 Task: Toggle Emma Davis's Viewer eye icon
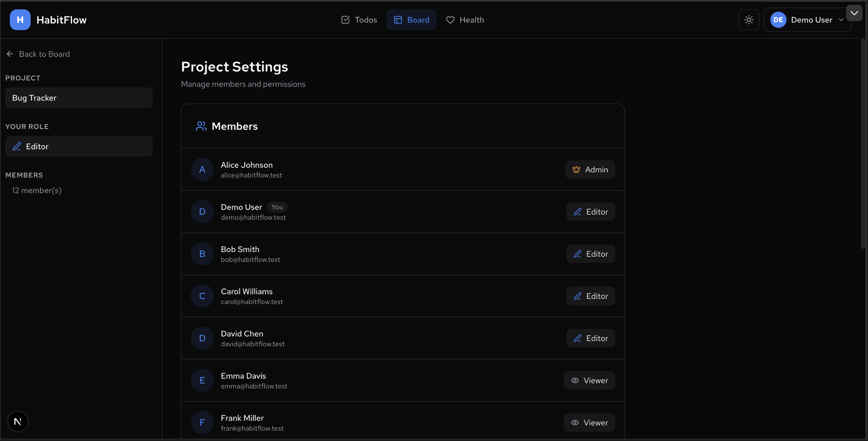575,380
